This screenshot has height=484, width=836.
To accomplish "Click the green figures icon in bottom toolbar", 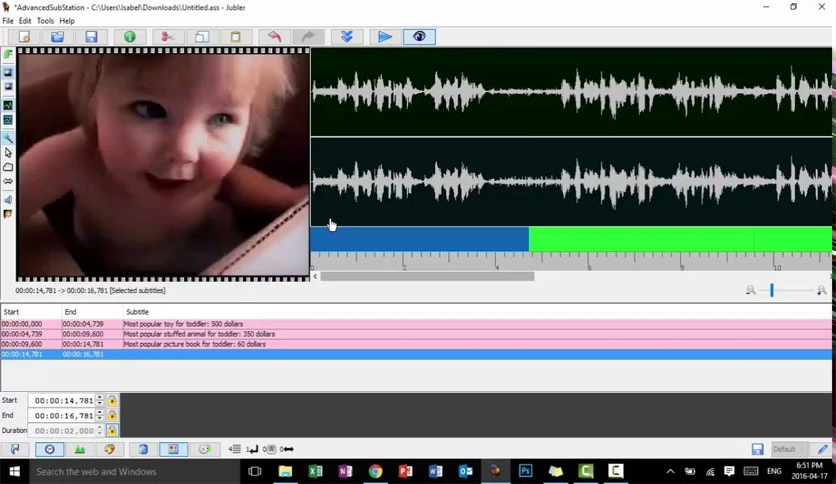I will [x=79, y=449].
